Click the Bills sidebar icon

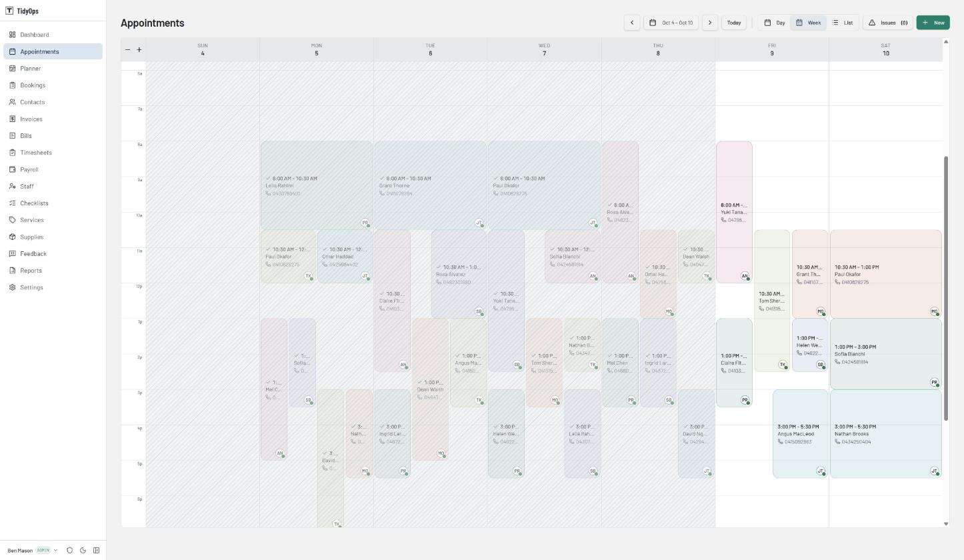tap(13, 135)
